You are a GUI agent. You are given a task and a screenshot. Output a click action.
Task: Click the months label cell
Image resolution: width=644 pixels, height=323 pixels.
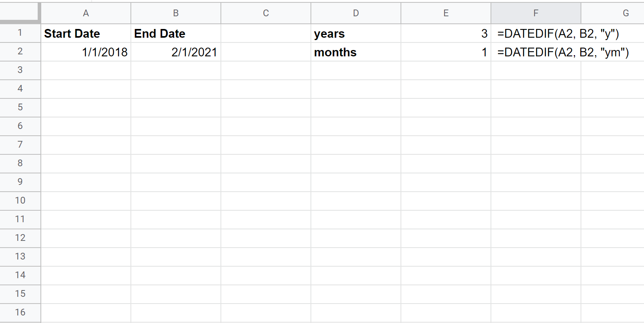[356, 52]
